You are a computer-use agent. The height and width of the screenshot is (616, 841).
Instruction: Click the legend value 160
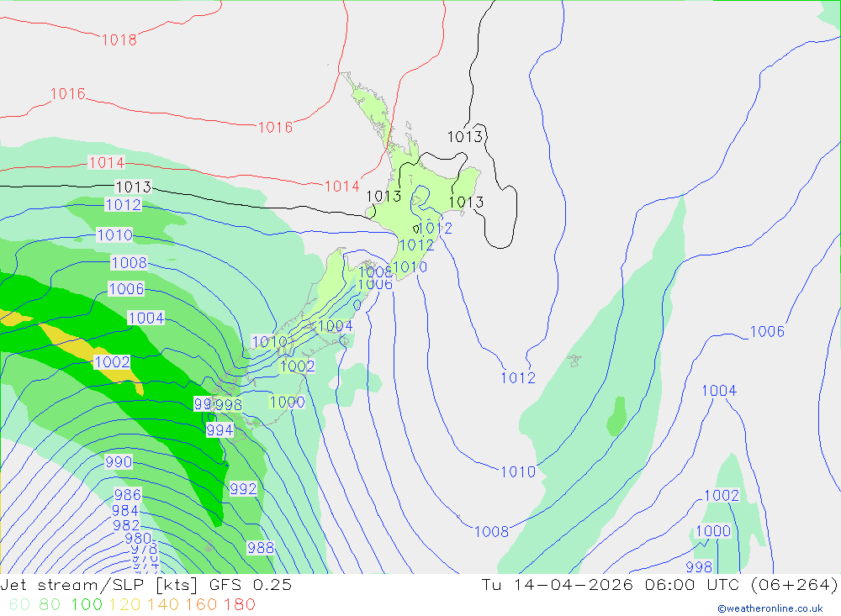pyautogui.click(x=201, y=604)
